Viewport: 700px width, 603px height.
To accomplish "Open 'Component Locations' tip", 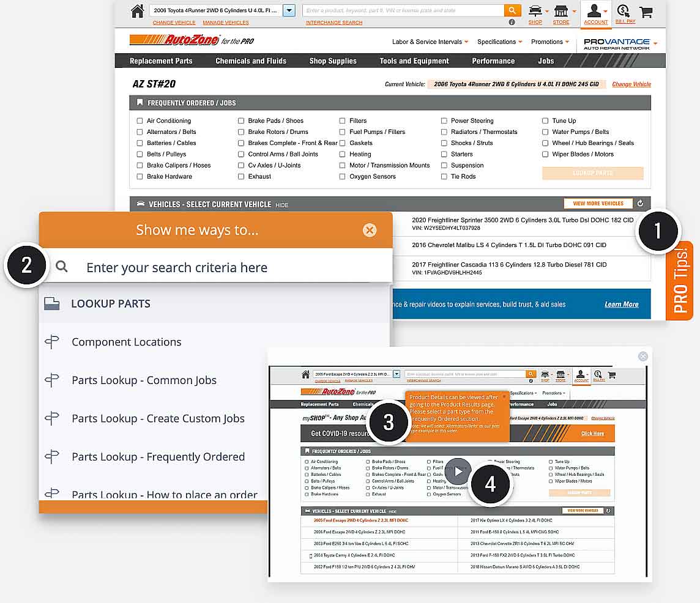I will click(x=126, y=342).
